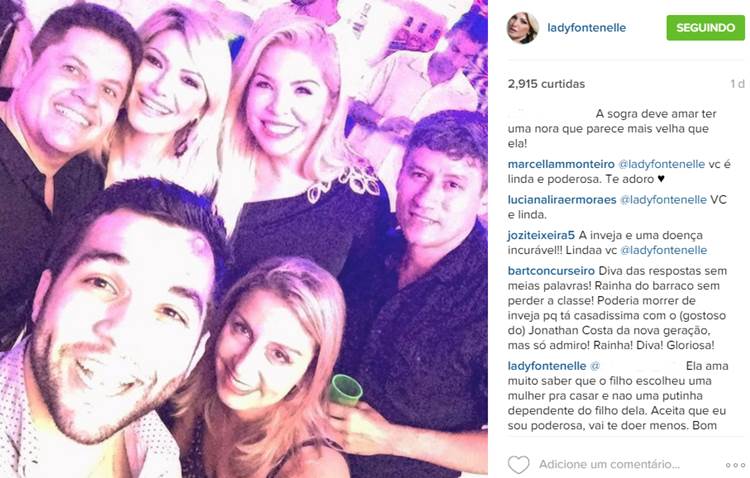Click the heart emoji in marcellammonteiro comment
The image size is (750, 478).
tap(661, 179)
